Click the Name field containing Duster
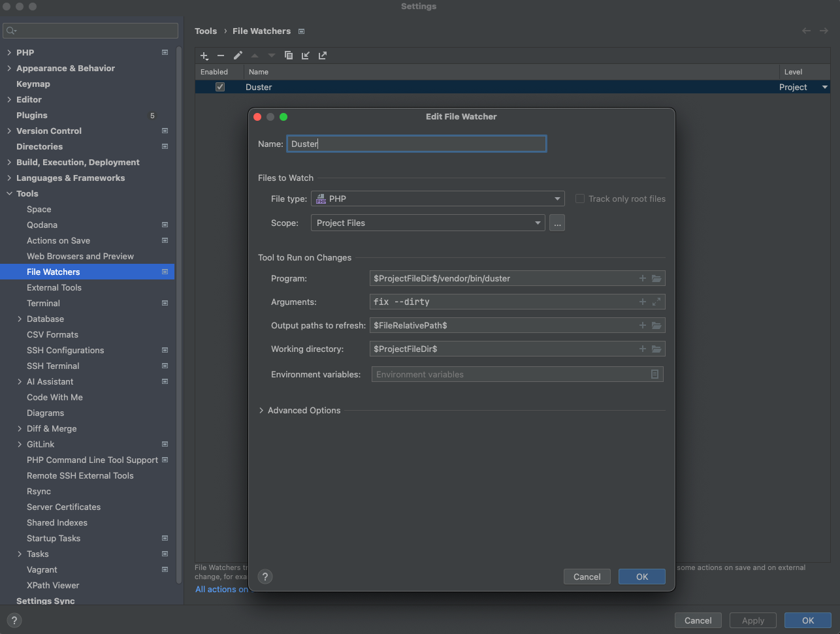This screenshot has width=840, height=634. click(416, 144)
